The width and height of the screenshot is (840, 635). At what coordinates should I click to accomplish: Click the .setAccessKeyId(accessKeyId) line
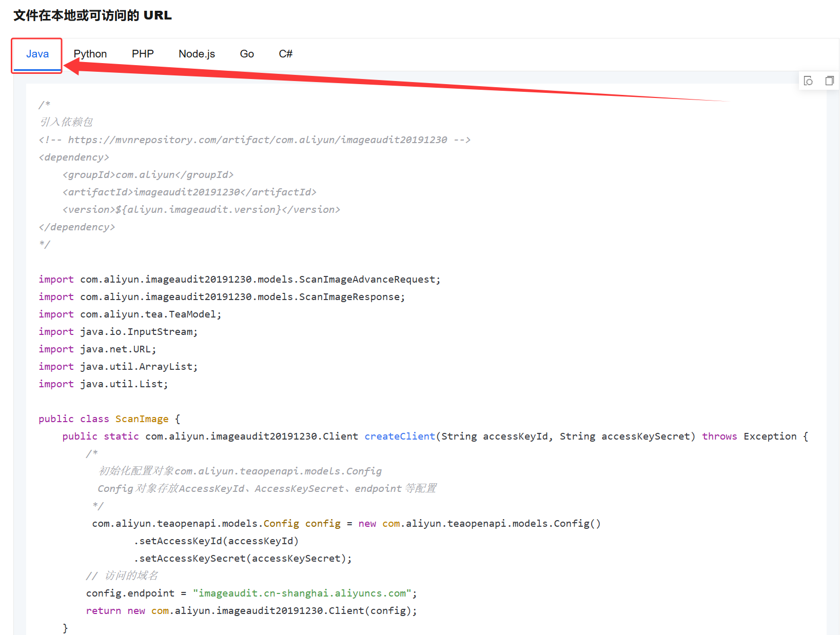tap(216, 541)
